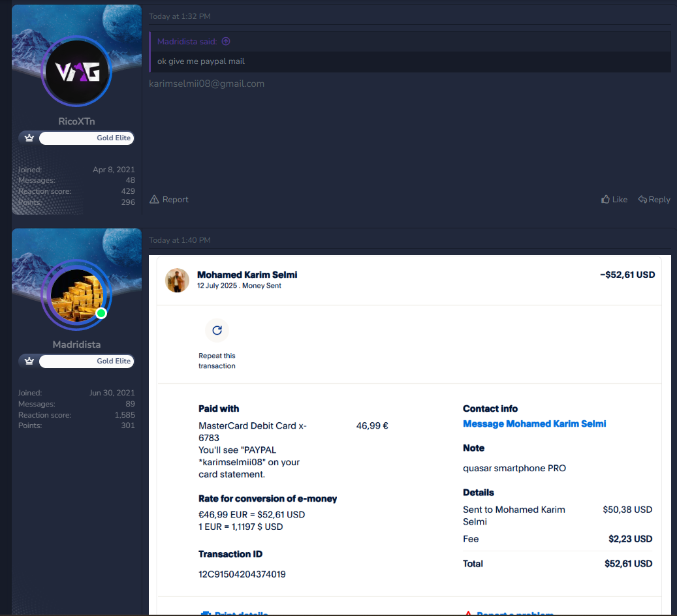677x616 pixels.
Task: Click Madridista's 'Jun 30, 2021' join date
Action: (x=112, y=393)
